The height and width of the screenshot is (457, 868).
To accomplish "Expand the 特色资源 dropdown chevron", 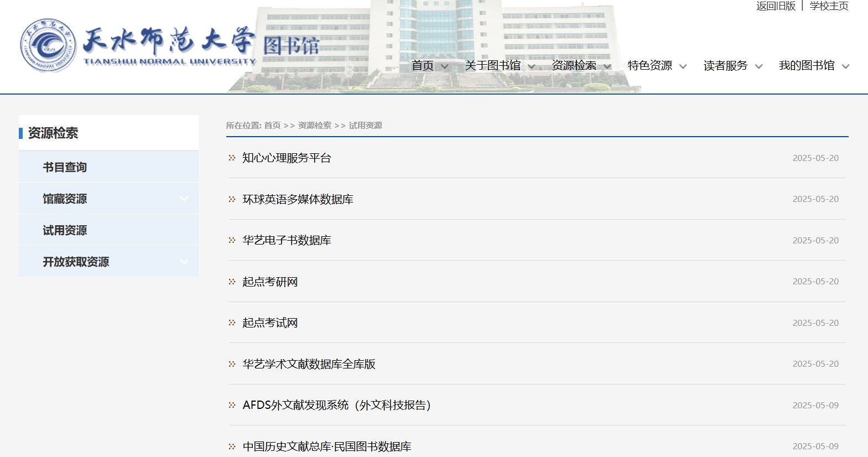I will coord(683,66).
